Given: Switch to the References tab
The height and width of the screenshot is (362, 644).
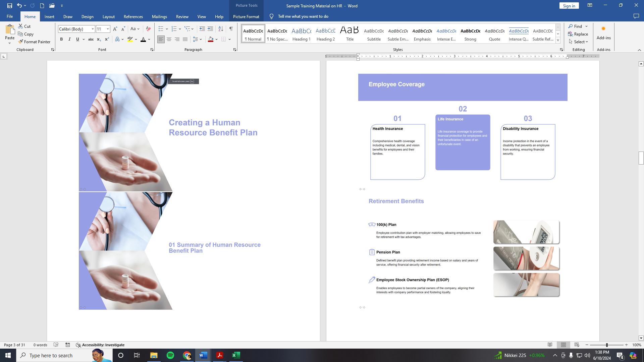Looking at the screenshot, I should point(133,16).
